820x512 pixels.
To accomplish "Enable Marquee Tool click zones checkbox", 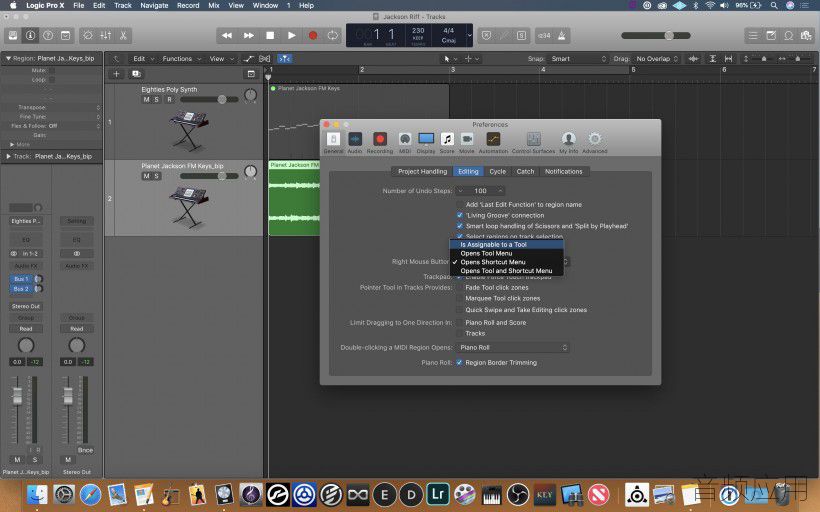I will coord(460,299).
